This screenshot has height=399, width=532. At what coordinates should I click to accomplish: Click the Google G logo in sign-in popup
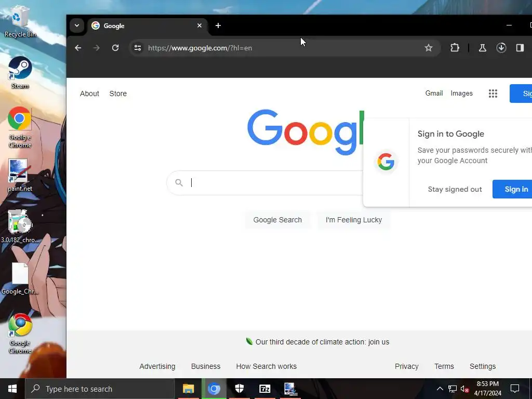coord(386,162)
